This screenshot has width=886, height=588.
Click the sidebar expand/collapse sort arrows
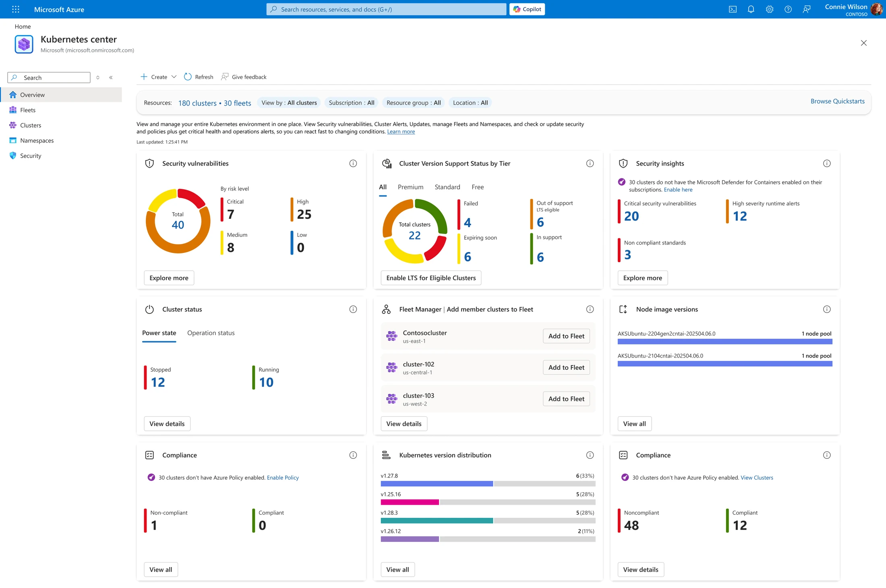[x=98, y=77]
